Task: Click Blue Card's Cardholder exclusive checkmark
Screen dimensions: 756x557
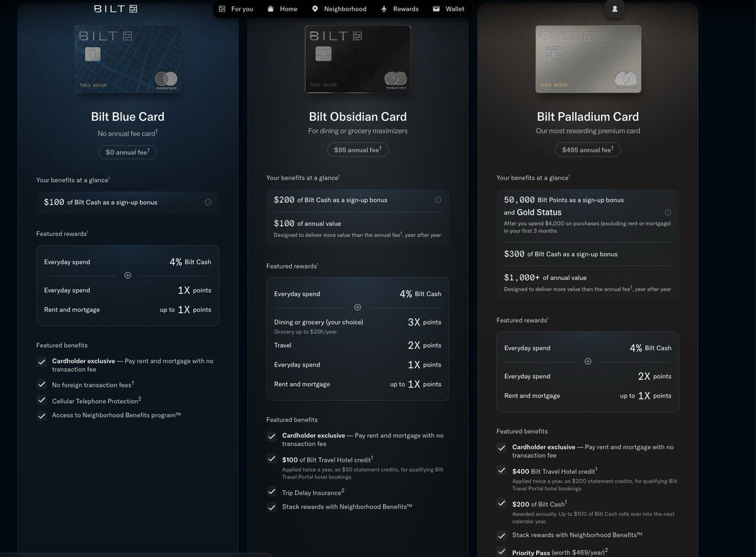Action: 42,362
